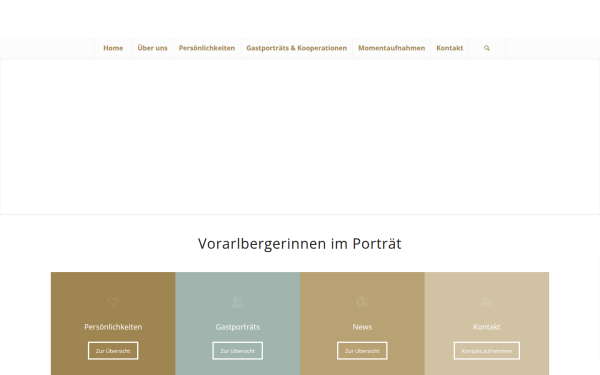Screen dimensions: 600x375
Task: Click the News card title
Action: pos(362,327)
